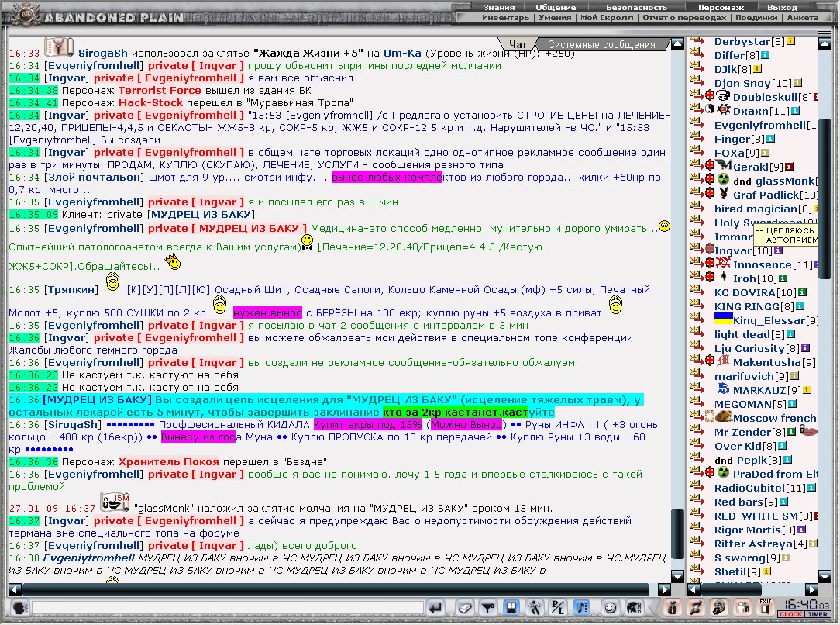Switch to the Системные сообщения tab
This screenshot has width=840, height=625.
601,44
